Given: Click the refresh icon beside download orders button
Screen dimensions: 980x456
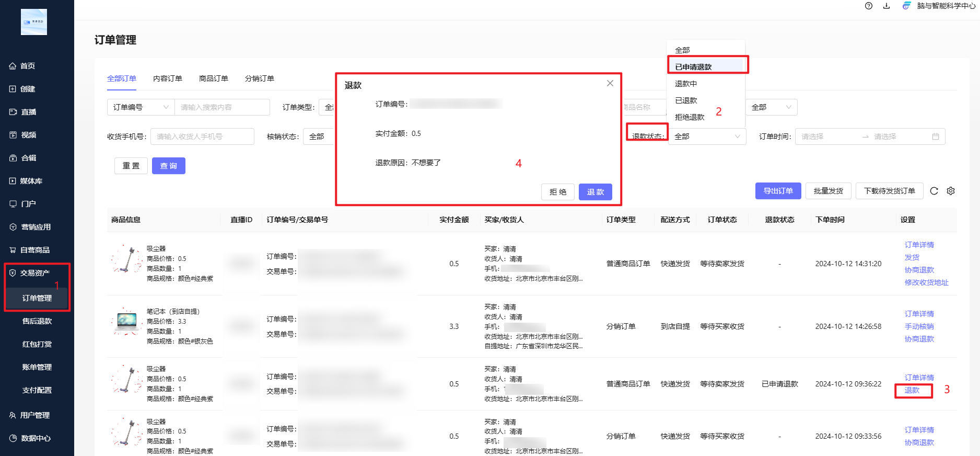Looking at the screenshot, I should (934, 191).
